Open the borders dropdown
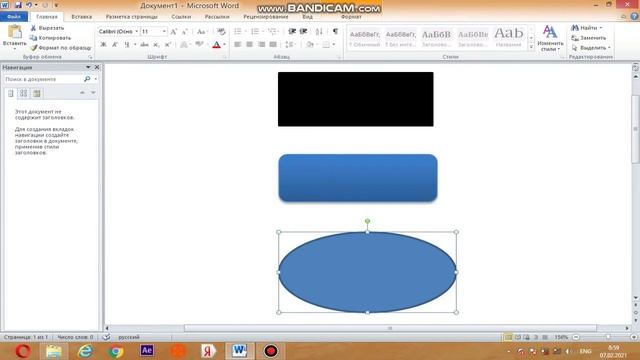Screen dimensions: 640x360 pos(333,44)
